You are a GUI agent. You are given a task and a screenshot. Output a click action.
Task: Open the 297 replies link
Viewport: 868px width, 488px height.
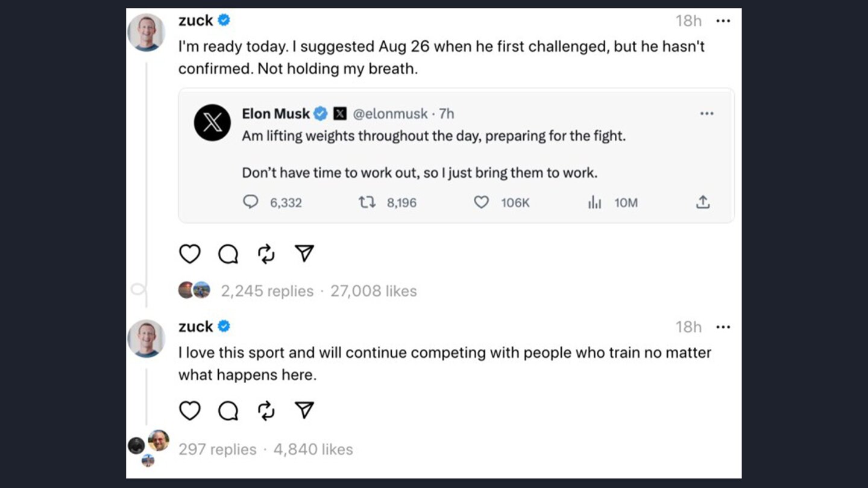click(217, 449)
